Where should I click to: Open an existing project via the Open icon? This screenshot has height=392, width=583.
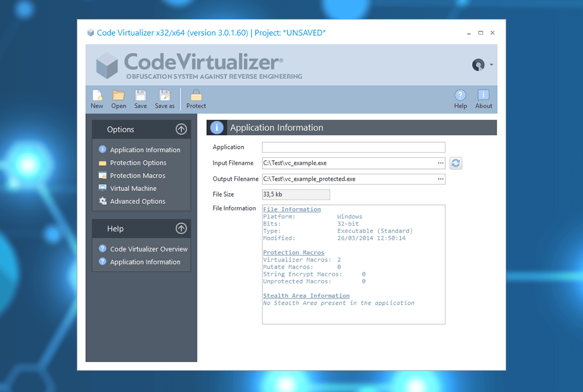click(118, 99)
